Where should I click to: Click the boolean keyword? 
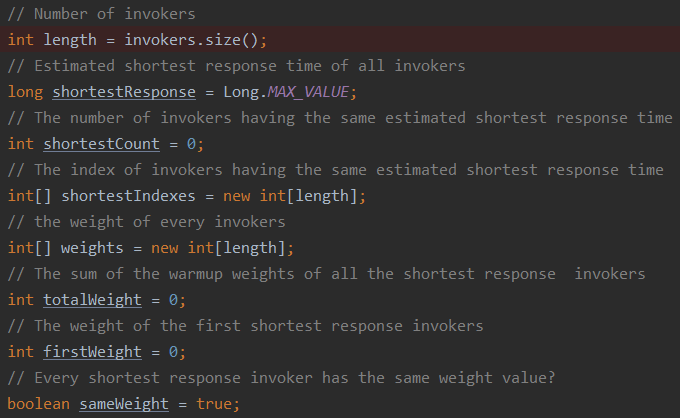coord(39,404)
